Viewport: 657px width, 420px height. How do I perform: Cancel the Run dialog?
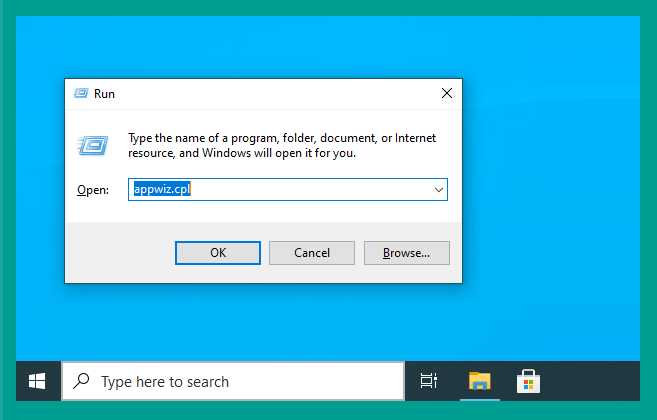click(x=312, y=253)
